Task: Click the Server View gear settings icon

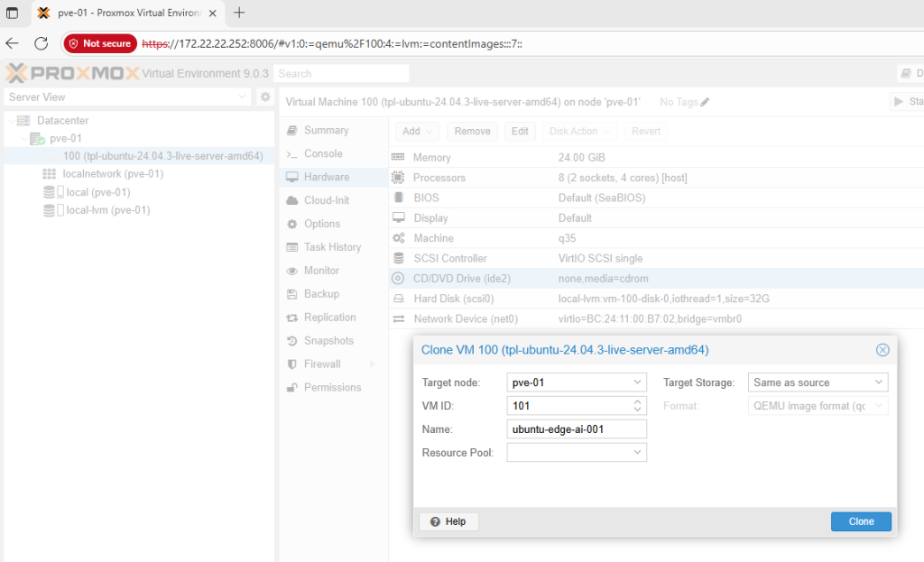Action: point(265,97)
